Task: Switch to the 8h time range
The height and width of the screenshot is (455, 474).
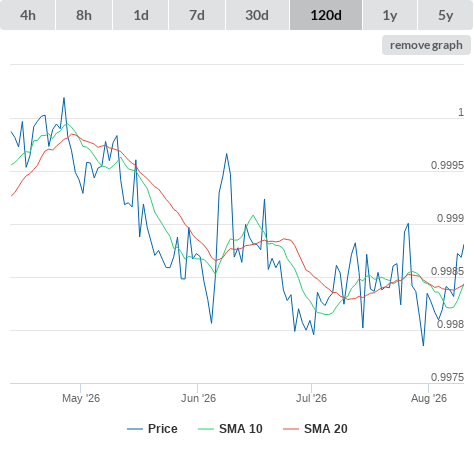Action: point(84,15)
